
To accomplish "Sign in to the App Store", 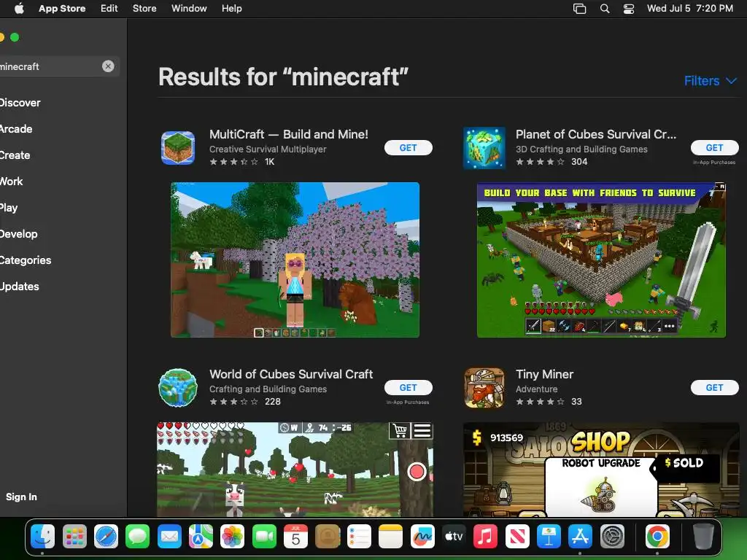I will coord(21,497).
